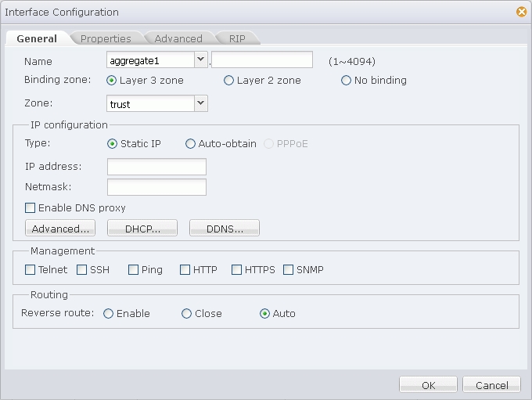The image size is (532, 400).
Task: Select Auto-obtain IP type
Action: point(190,143)
